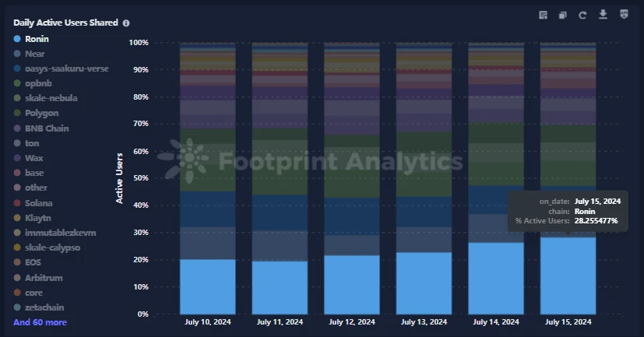Download the chart using the download icon
The image size is (644, 337).
(x=603, y=15)
